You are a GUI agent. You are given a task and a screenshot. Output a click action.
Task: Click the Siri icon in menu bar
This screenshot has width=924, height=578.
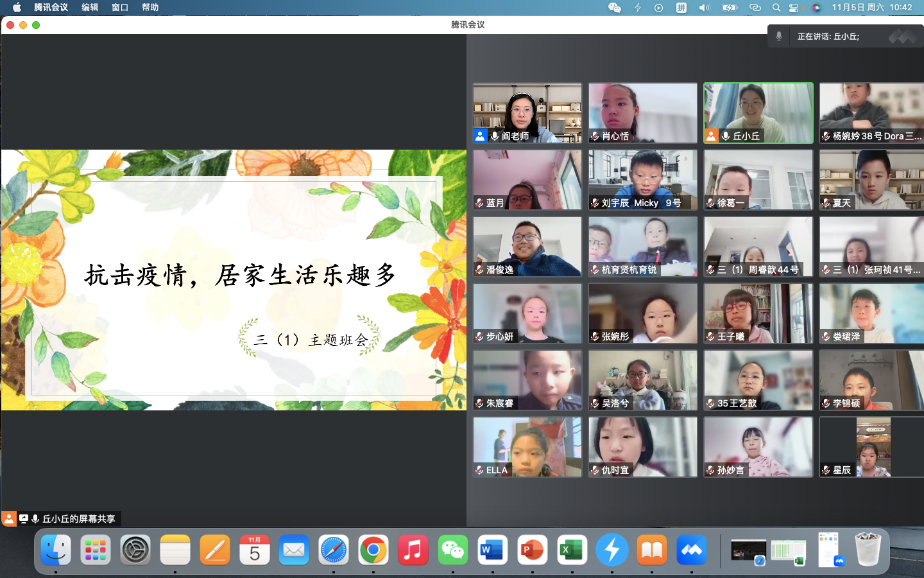(x=816, y=8)
